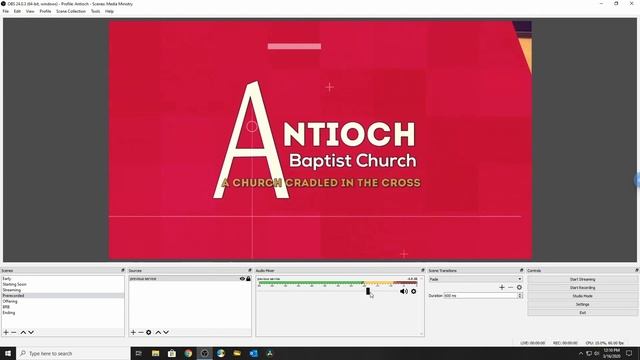Open Task View on taskbar

point(139,353)
